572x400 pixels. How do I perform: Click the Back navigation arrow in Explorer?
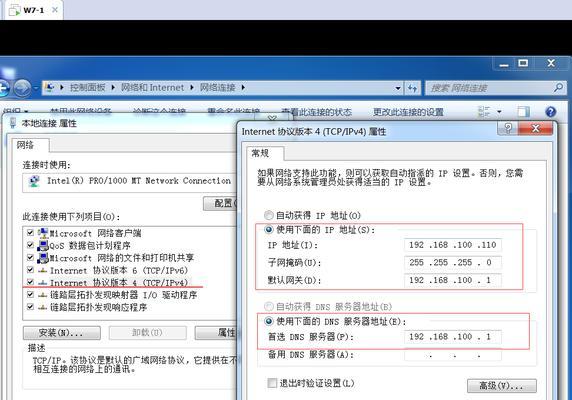tap(3, 88)
